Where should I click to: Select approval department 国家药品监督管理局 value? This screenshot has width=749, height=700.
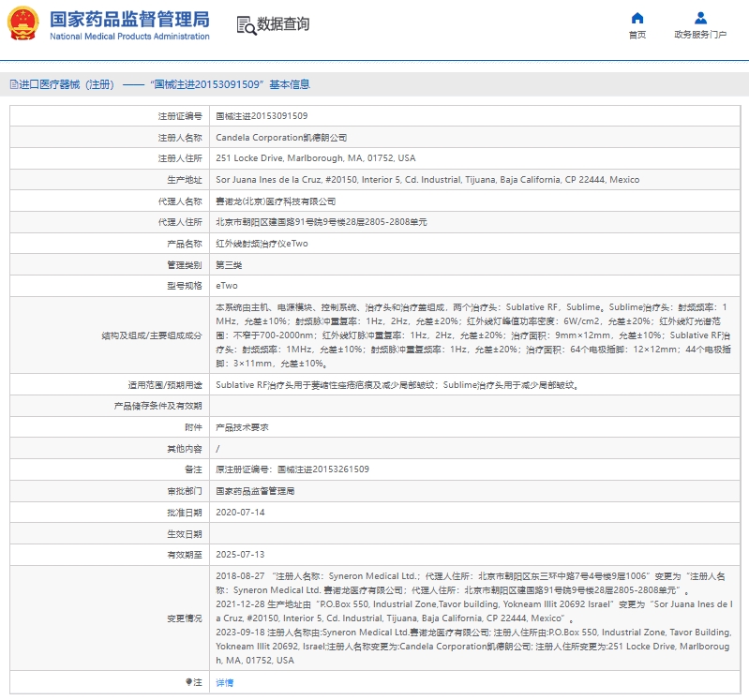tap(255, 491)
